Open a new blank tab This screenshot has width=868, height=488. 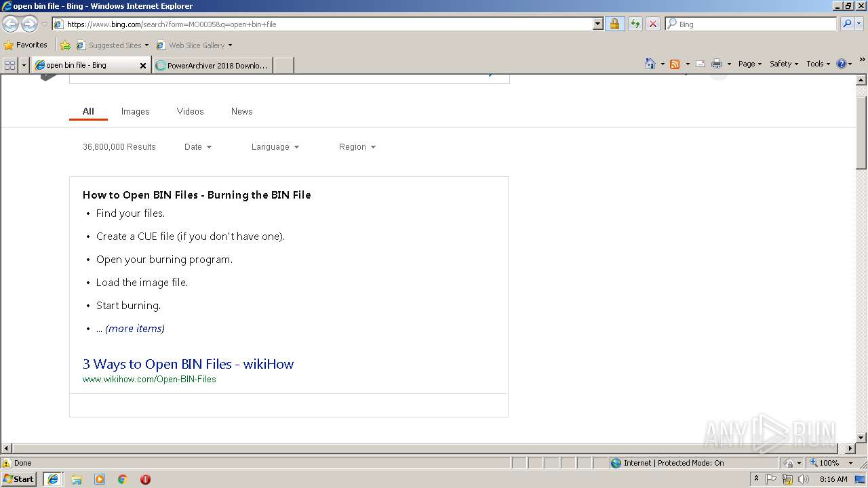pyautogui.click(x=283, y=66)
